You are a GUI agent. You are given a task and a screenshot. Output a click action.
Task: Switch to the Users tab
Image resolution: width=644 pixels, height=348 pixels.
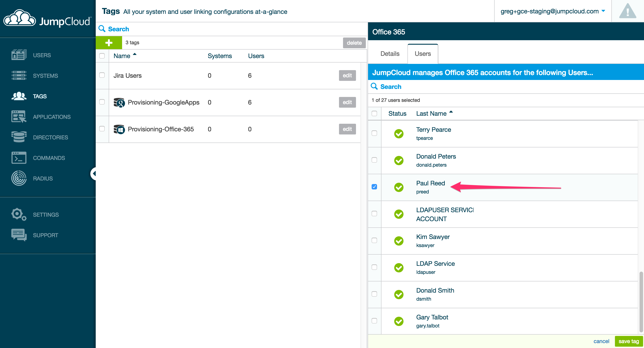[x=422, y=54]
